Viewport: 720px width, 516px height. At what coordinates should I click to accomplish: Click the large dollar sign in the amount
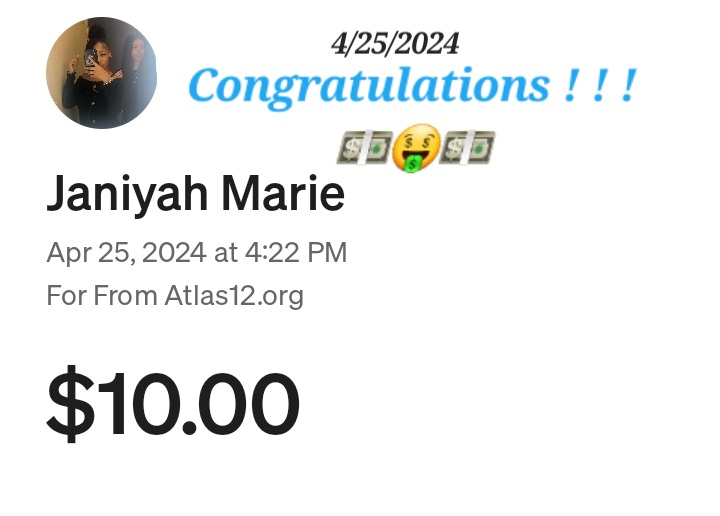coord(70,404)
